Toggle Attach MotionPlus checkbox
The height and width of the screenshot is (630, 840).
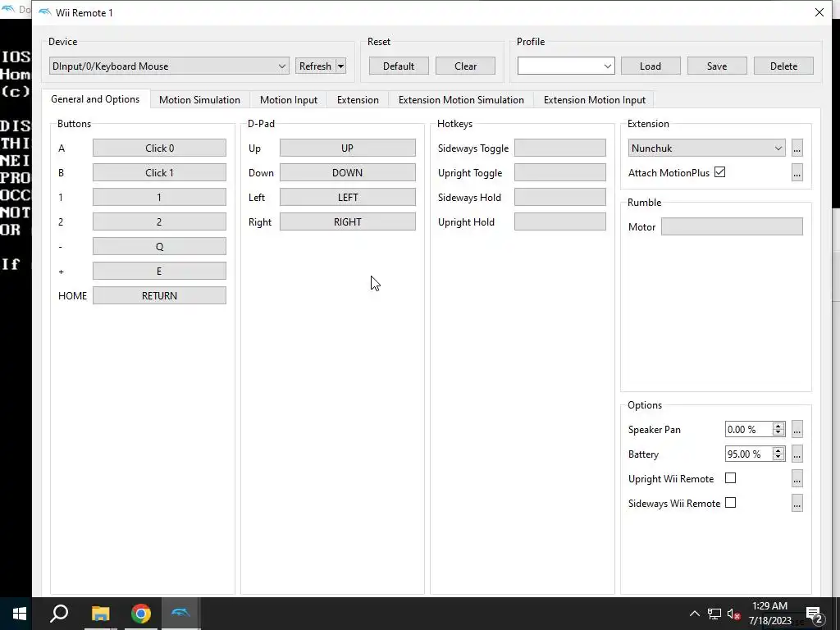(x=719, y=172)
